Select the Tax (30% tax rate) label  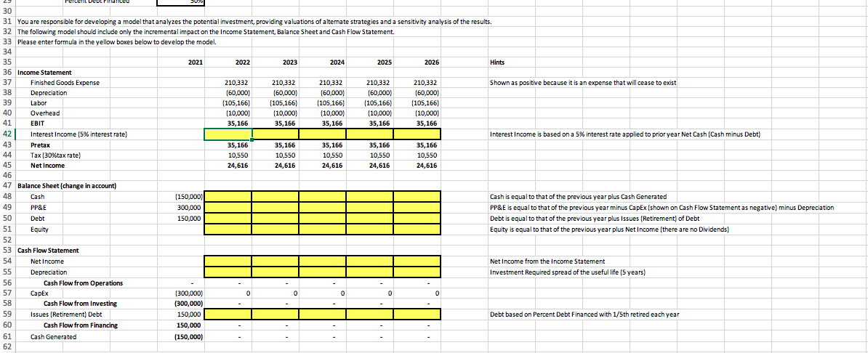pos(56,155)
